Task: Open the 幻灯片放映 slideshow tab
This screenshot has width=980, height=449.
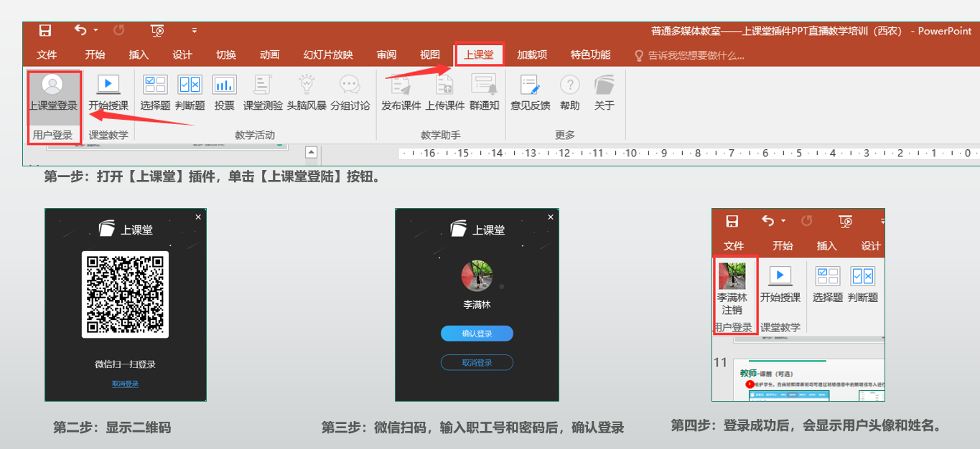Action: (x=328, y=55)
